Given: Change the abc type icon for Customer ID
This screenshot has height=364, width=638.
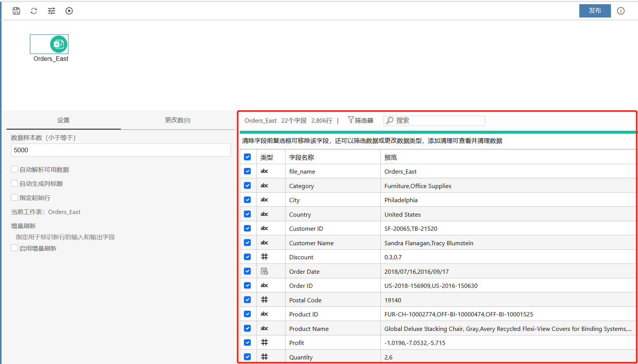Looking at the screenshot, I should click(264, 228).
